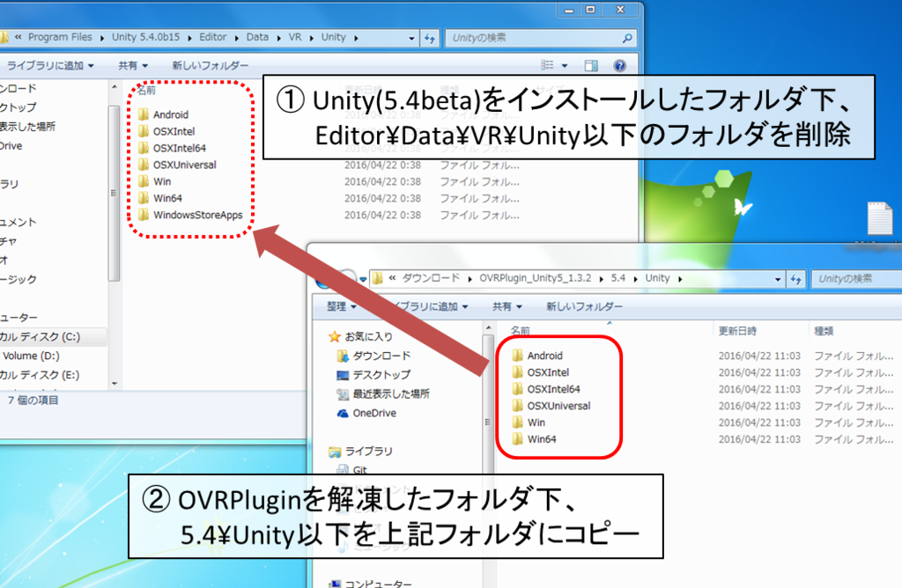
Task: Click OVRPlugin_Unity5_1.3.2 breadcrumb segment
Action: pyautogui.click(x=535, y=277)
